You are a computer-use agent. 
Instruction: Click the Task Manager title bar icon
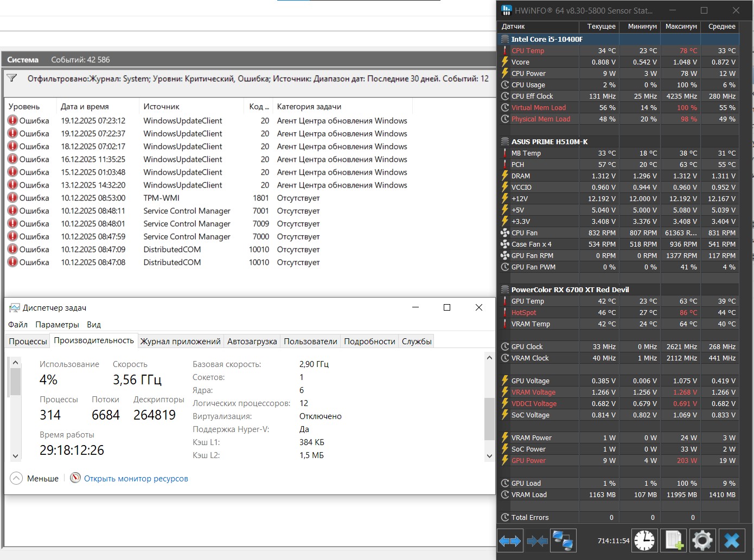coord(14,308)
